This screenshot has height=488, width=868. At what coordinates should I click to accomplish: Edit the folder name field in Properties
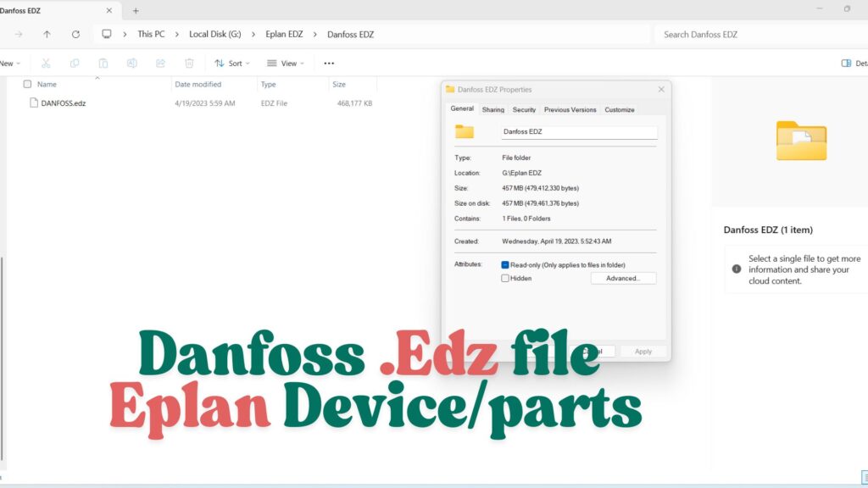click(579, 131)
